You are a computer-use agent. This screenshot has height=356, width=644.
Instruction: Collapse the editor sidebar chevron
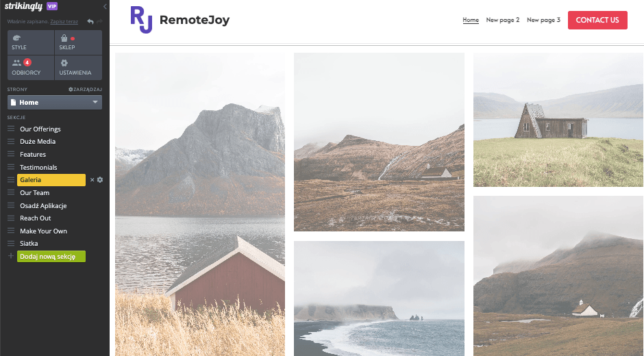point(105,7)
